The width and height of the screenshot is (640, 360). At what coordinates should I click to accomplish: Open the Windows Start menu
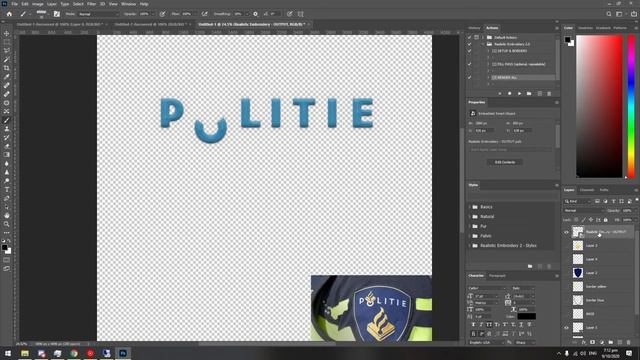click(8, 353)
